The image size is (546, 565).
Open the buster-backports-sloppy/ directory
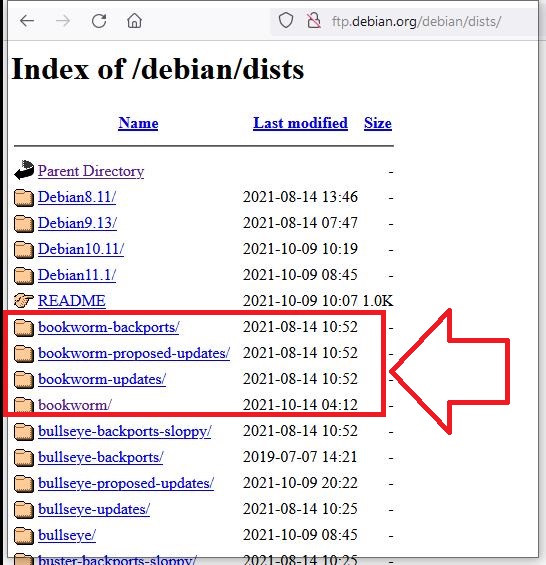[117, 560]
